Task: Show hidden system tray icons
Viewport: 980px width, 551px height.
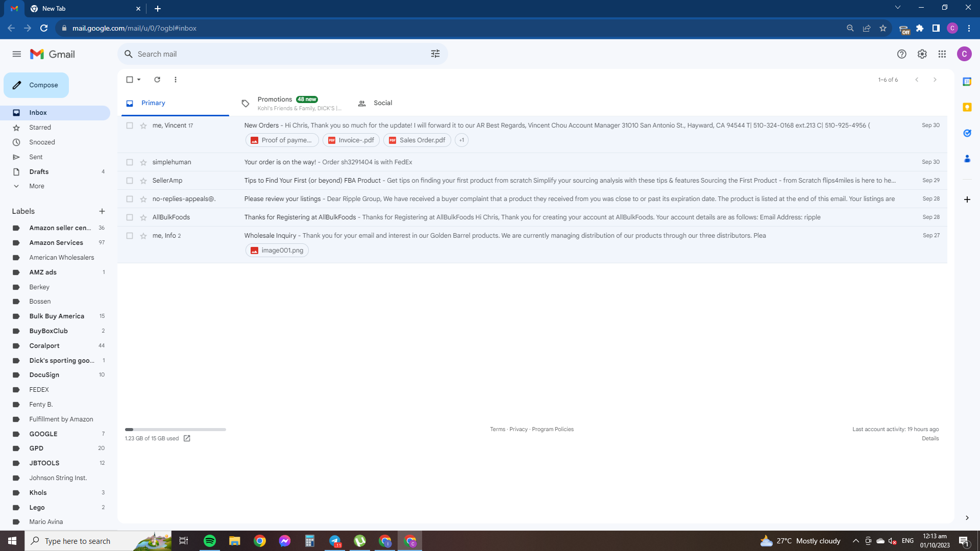Action: (x=856, y=541)
